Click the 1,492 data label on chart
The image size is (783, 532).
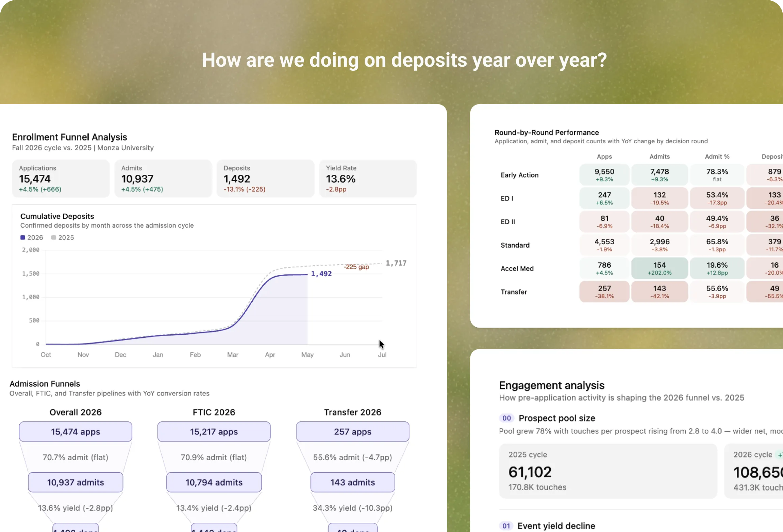(x=321, y=274)
